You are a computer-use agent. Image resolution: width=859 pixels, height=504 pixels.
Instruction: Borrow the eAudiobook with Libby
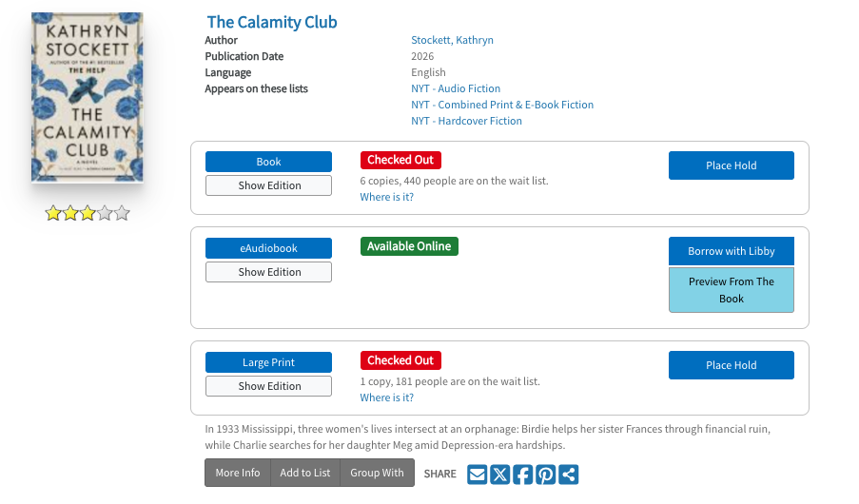[x=731, y=251]
